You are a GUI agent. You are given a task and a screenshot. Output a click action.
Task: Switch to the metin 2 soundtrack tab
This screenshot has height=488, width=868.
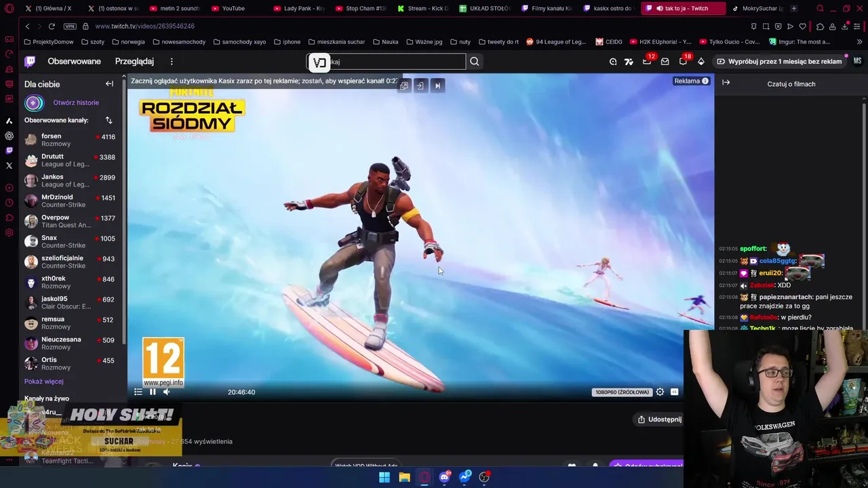pos(176,8)
